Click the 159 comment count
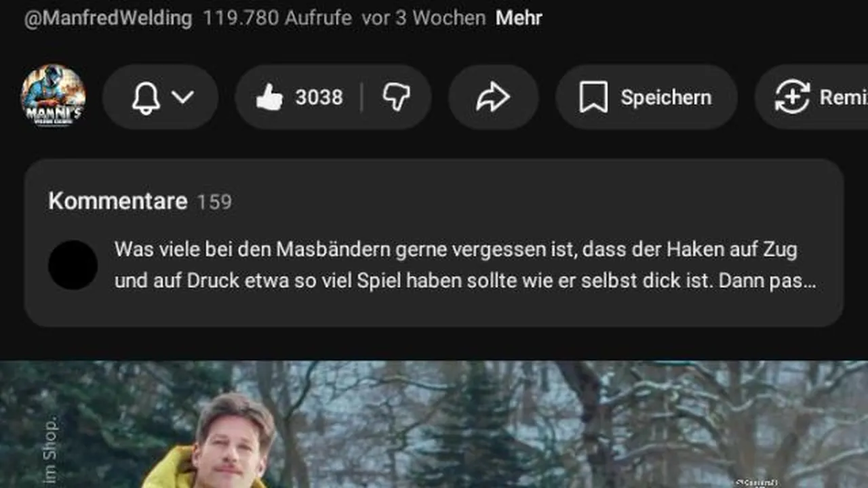Viewport: 868px width, 488px height. click(x=214, y=202)
